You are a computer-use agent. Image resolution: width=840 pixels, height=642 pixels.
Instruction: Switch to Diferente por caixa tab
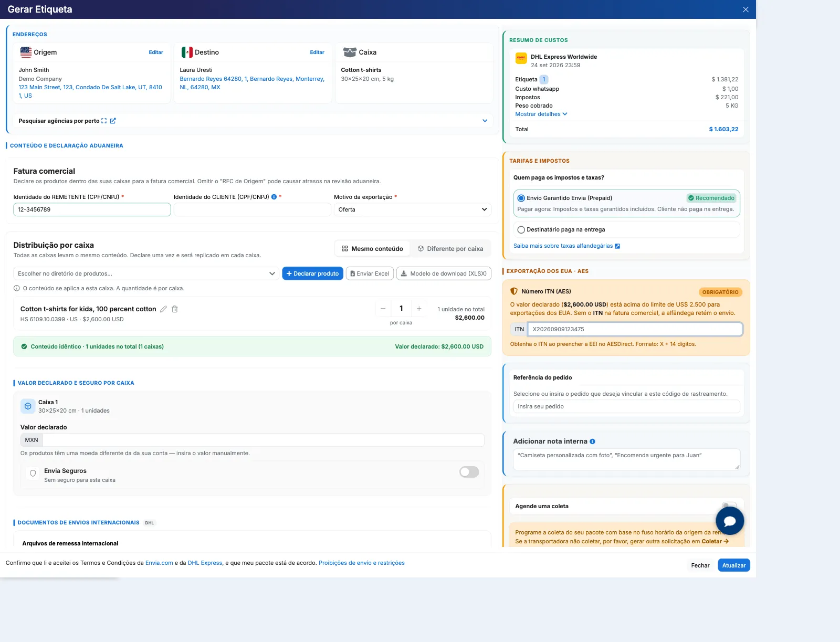coord(450,249)
